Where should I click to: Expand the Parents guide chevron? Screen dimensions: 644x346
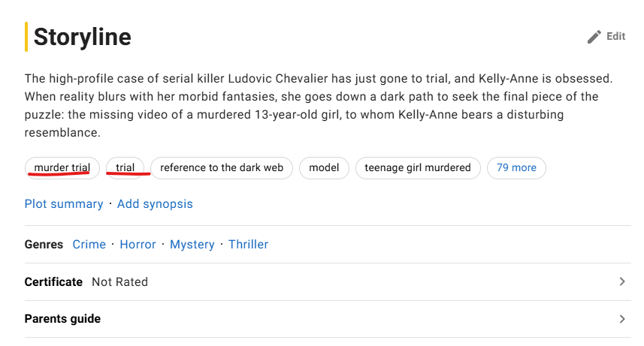[622, 319]
